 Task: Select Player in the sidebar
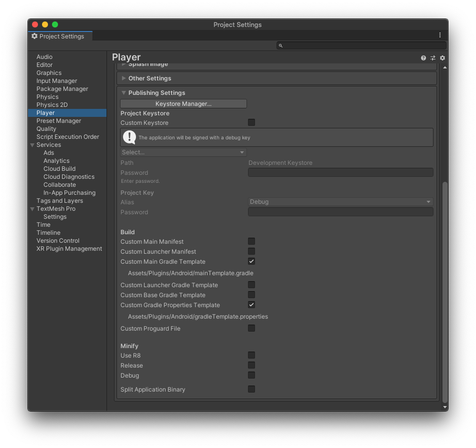(x=67, y=113)
